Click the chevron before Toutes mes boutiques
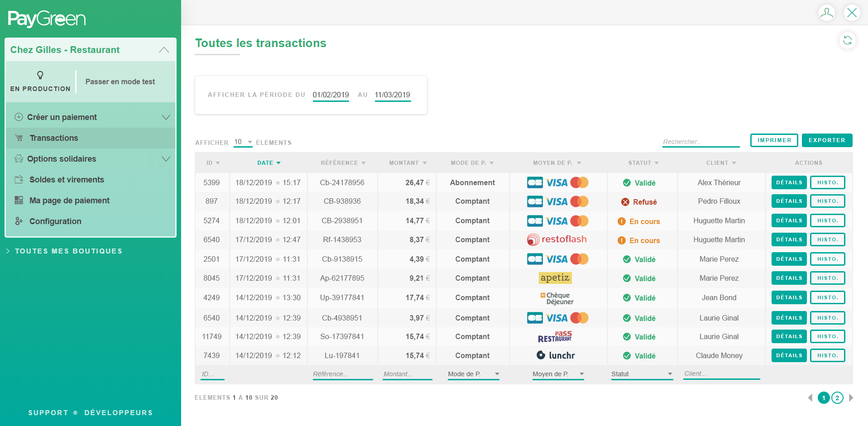Screen dimensions: 868x426 point(8,251)
